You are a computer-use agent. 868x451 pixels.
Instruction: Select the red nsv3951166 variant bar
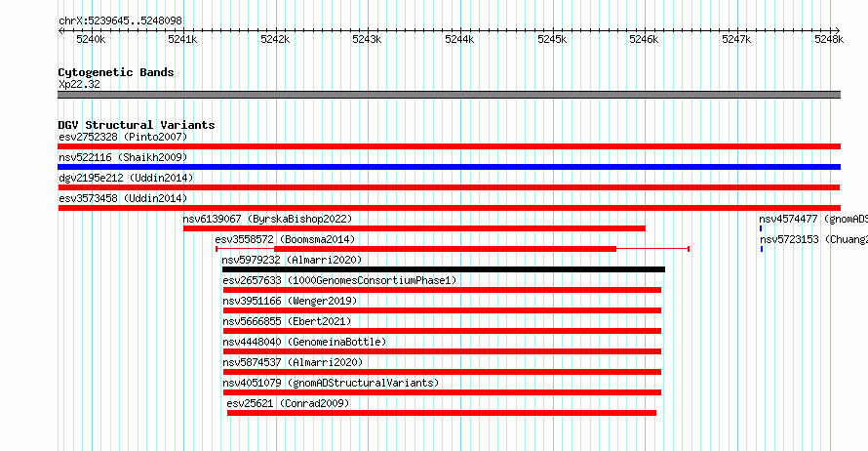pyautogui.click(x=442, y=310)
